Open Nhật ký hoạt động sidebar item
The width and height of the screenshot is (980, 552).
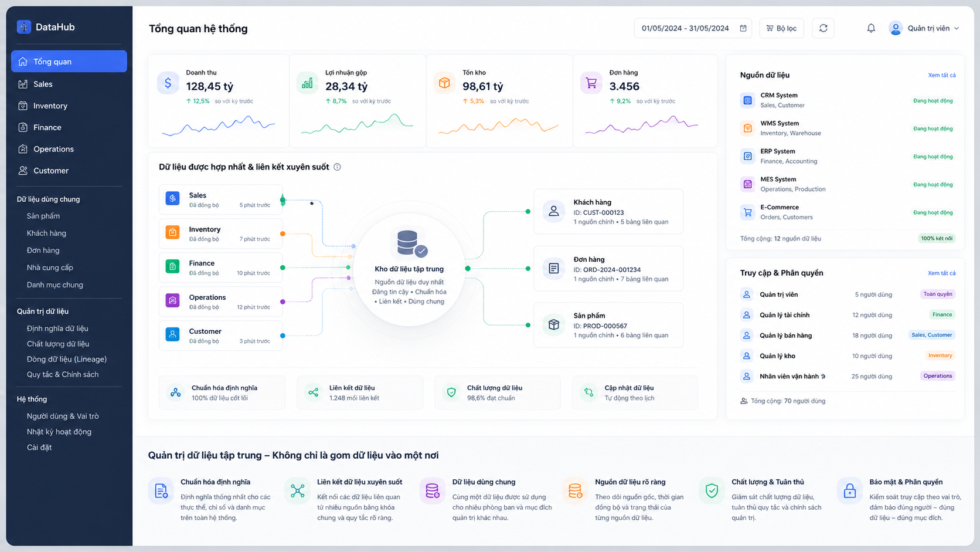[59, 432]
